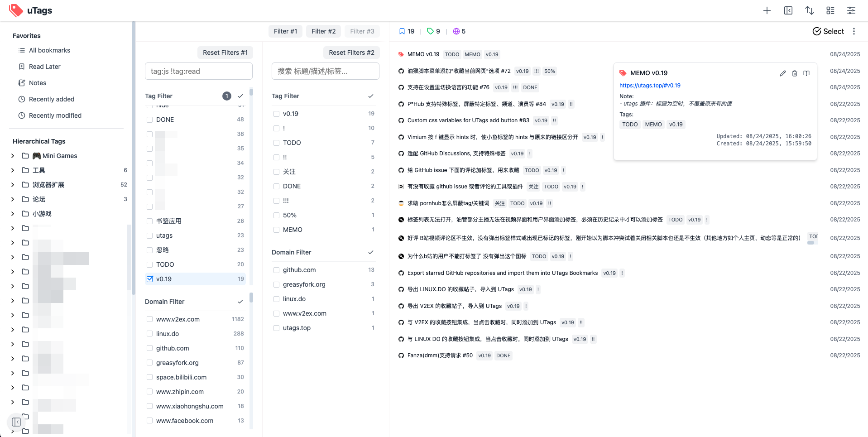Open the settings sliders icon
The width and height of the screenshot is (868, 437).
pos(851,10)
